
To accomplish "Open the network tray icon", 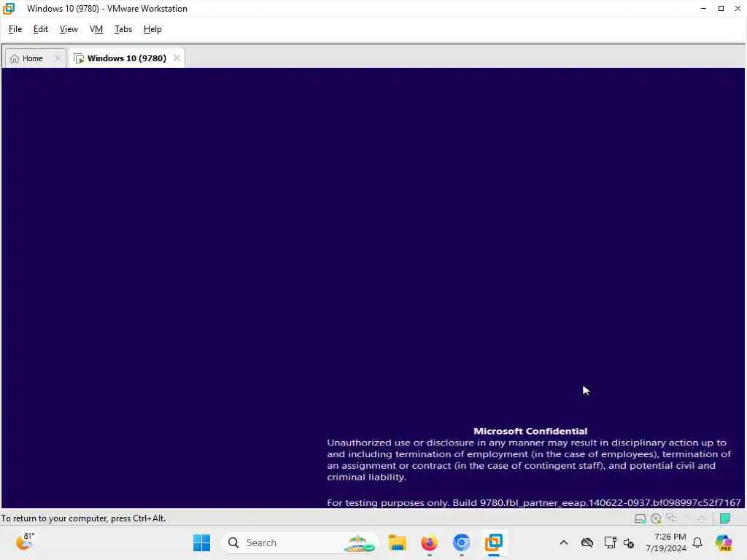I will 610,542.
